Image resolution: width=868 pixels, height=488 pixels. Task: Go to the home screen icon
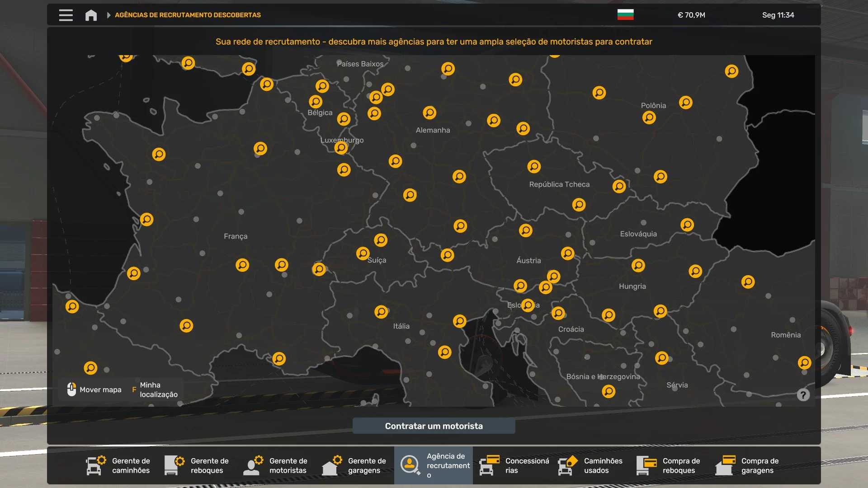point(91,15)
